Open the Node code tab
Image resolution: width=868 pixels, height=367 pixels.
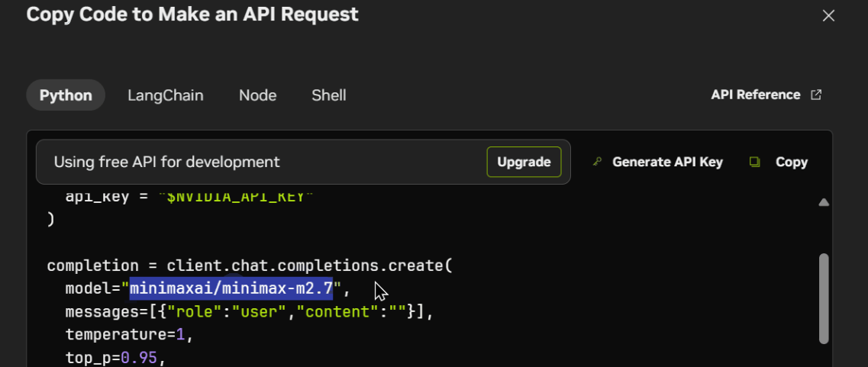pos(257,95)
